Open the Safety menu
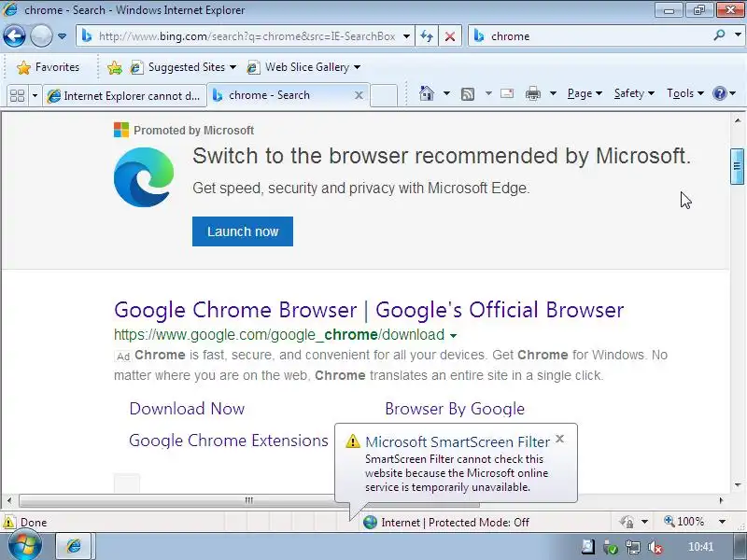The width and height of the screenshot is (747, 560). (634, 93)
